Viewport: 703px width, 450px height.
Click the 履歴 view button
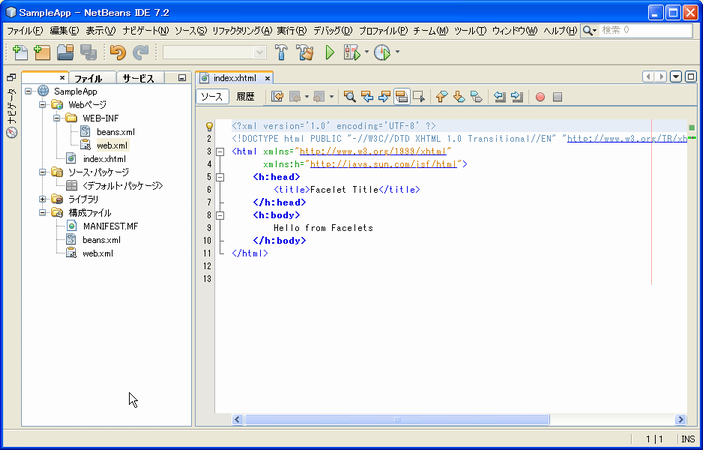[x=245, y=97]
